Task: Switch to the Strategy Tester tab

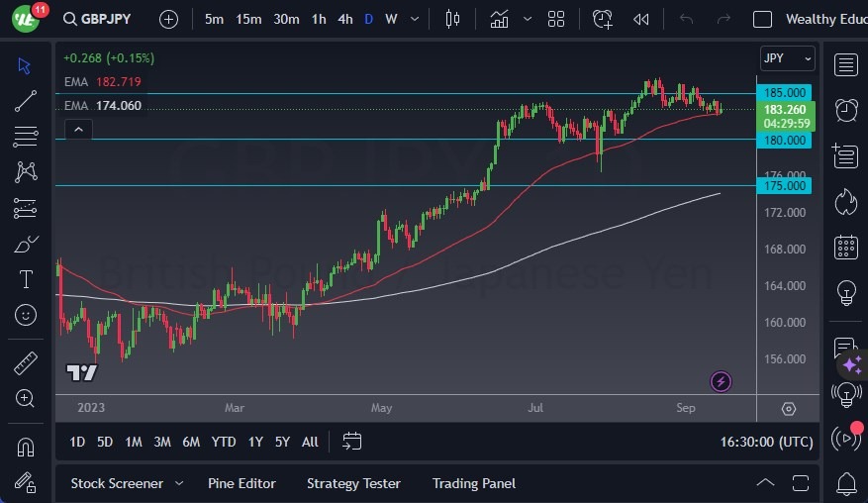Action: (353, 483)
